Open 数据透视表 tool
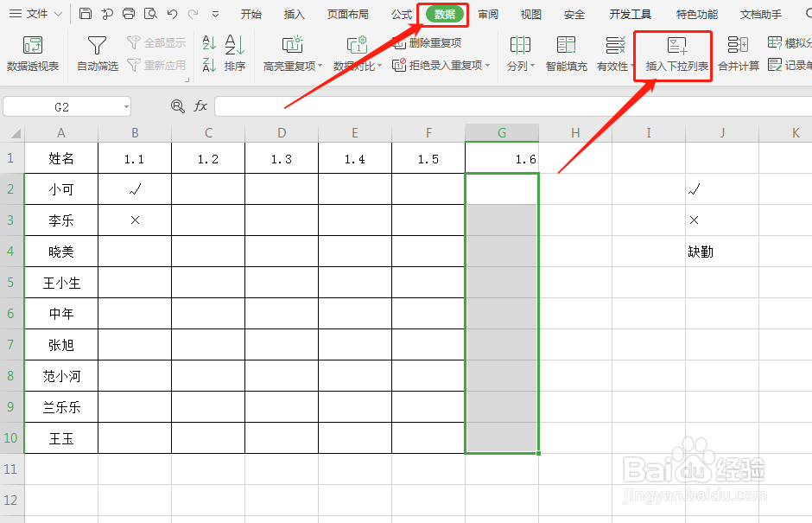The image size is (812, 523). (x=33, y=54)
